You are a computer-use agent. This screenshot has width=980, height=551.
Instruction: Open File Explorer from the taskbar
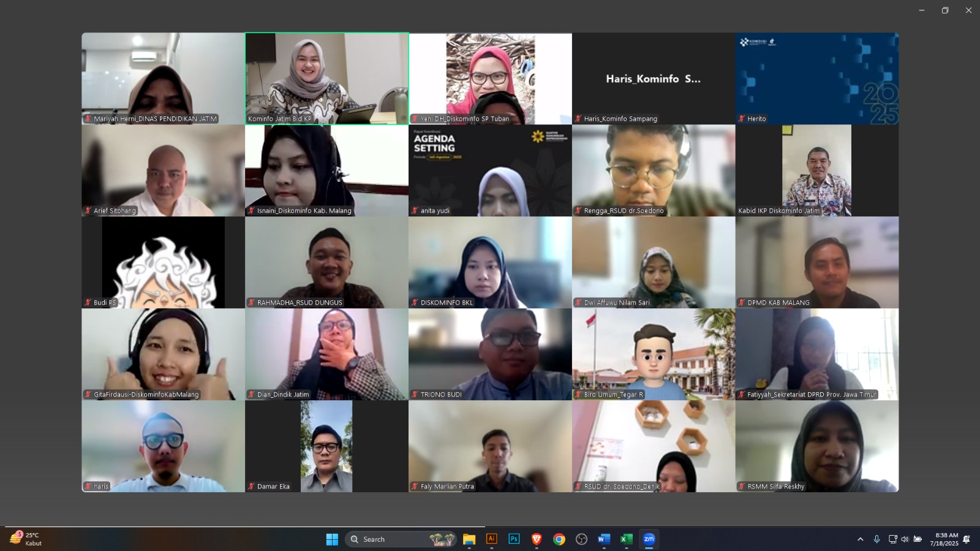click(x=469, y=539)
